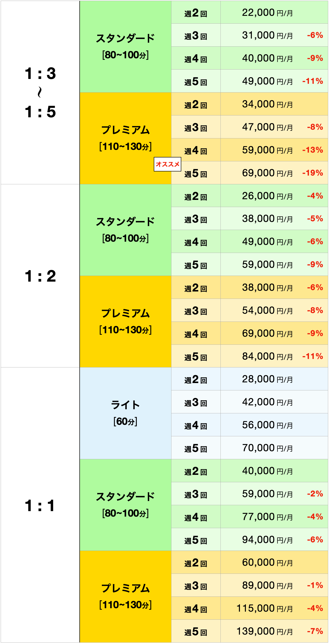Click the 56,000円/月 price
Viewport: 330px width, 644px height.
[267, 425]
